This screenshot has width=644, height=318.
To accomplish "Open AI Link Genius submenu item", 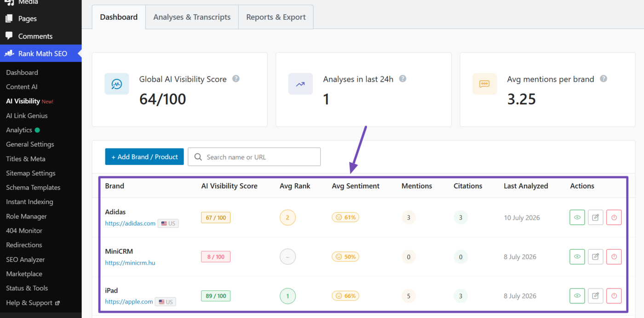I will (27, 115).
